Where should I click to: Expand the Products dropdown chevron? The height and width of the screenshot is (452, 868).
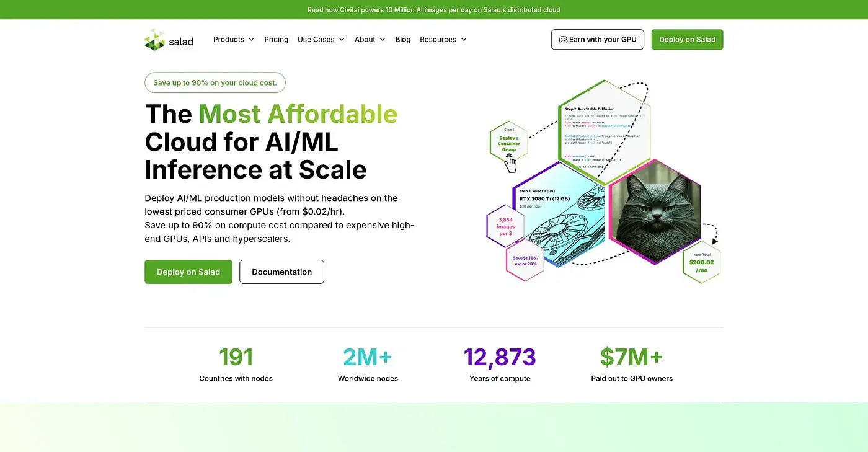251,40
